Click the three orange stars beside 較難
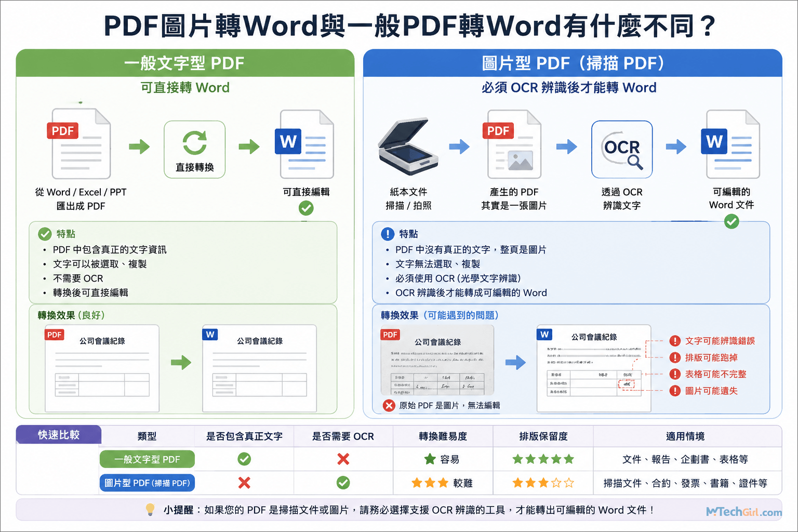Screen dimensions: 798x532 tap(430, 483)
